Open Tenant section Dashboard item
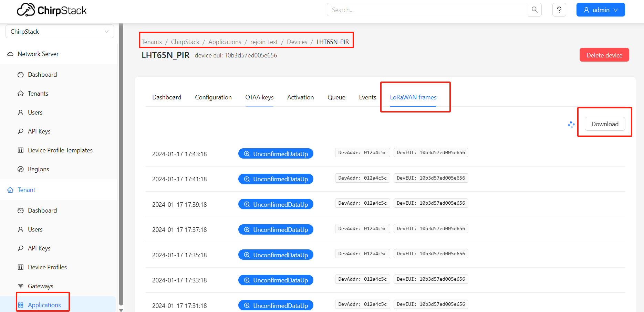 [x=42, y=211]
